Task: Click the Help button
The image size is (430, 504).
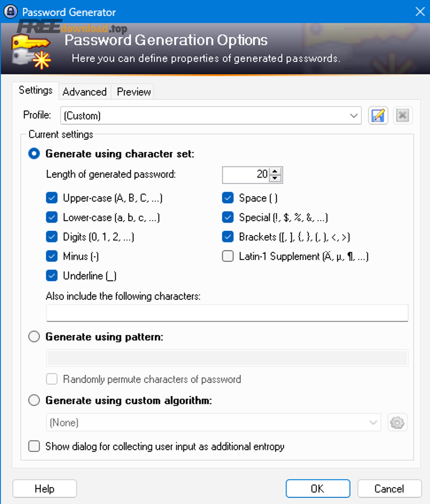Action: (44, 489)
